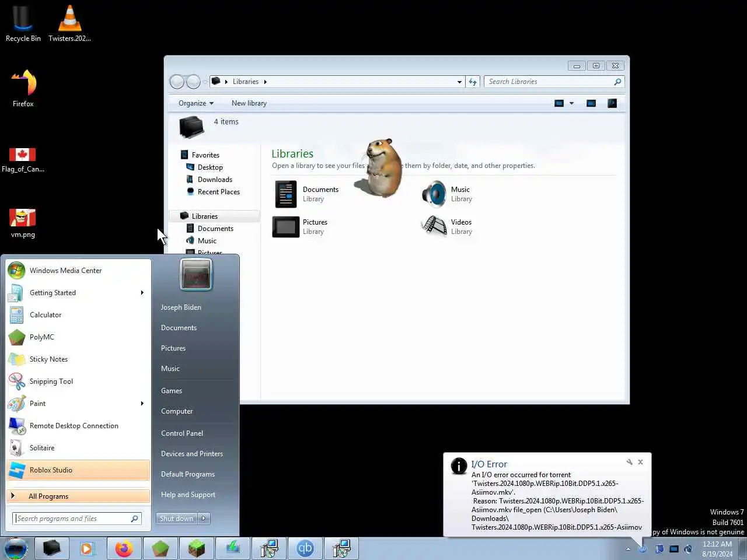Open the Organize dropdown menu
Image resolution: width=747 pixels, height=560 pixels.
(x=196, y=103)
